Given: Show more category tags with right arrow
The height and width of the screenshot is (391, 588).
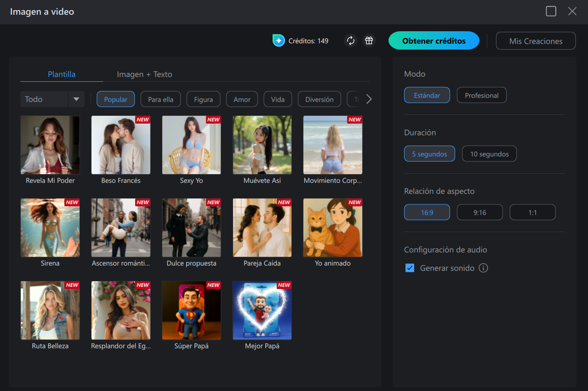Looking at the screenshot, I should (x=369, y=99).
